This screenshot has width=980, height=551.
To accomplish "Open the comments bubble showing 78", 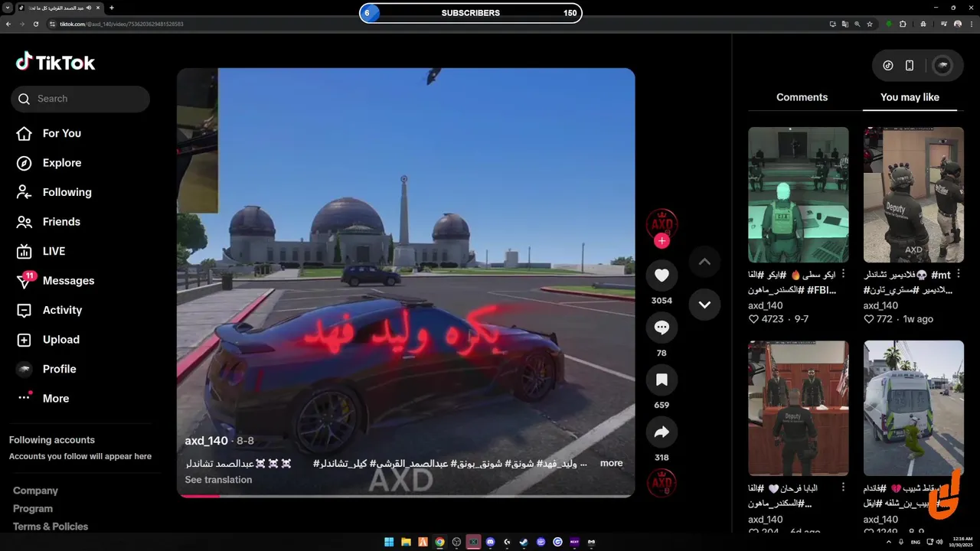I will [x=661, y=328].
